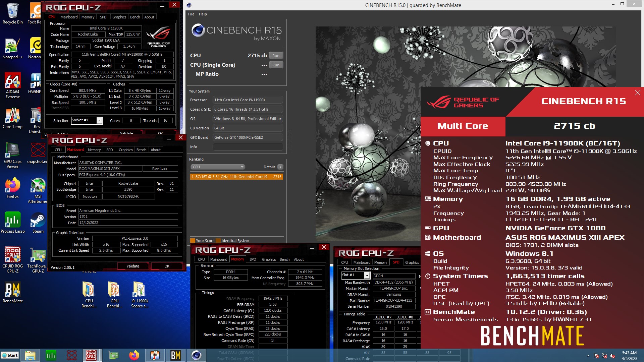Screen dimensions: 644x362
Task: Open Bench tab in Memory CPU-Z window
Action: [284, 259]
